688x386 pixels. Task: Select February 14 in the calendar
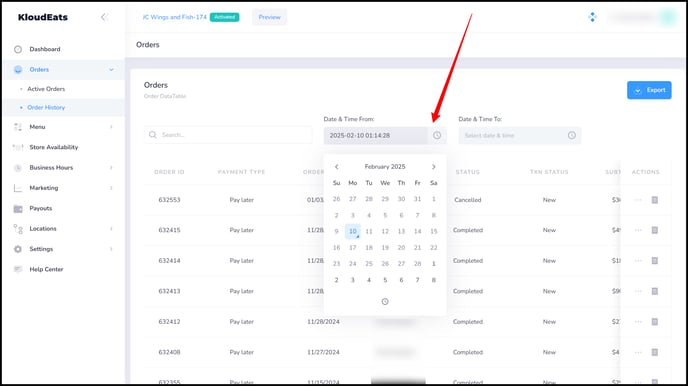click(x=417, y=231)
